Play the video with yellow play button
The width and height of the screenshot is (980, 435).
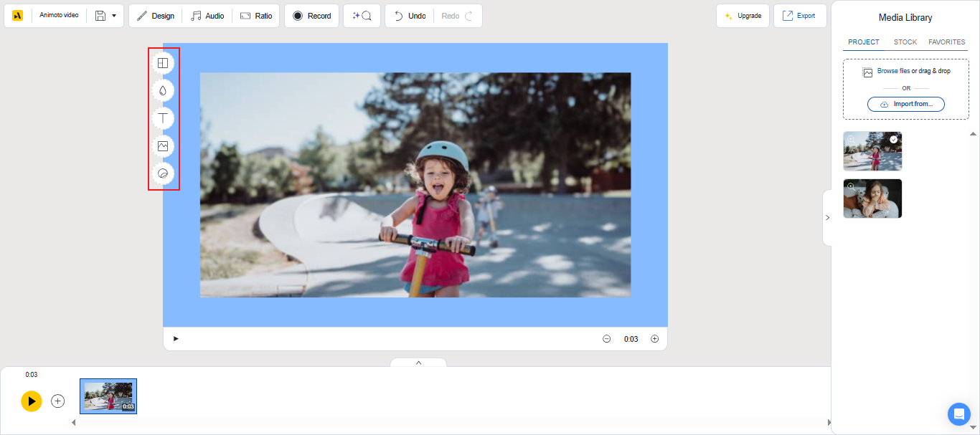32,401
